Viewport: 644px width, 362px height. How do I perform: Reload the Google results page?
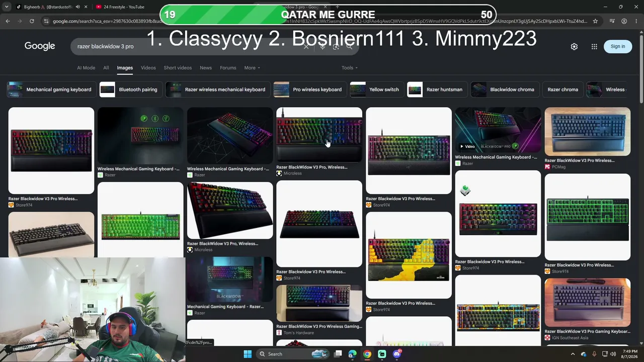point(32,21)
